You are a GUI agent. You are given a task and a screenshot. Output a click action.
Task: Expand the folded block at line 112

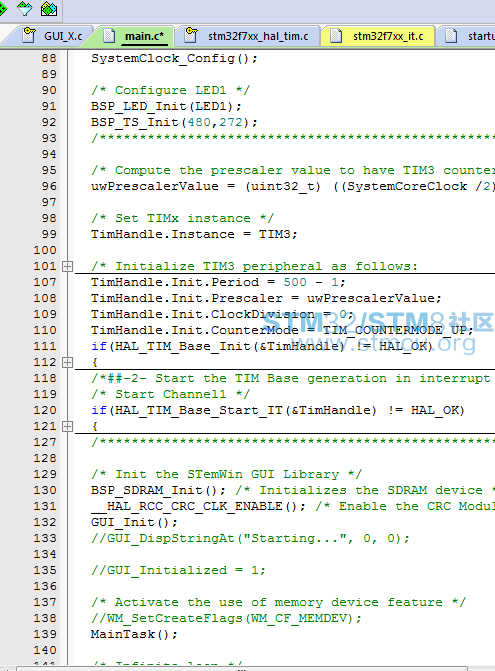pyautogui.click(x=67, y=363)
